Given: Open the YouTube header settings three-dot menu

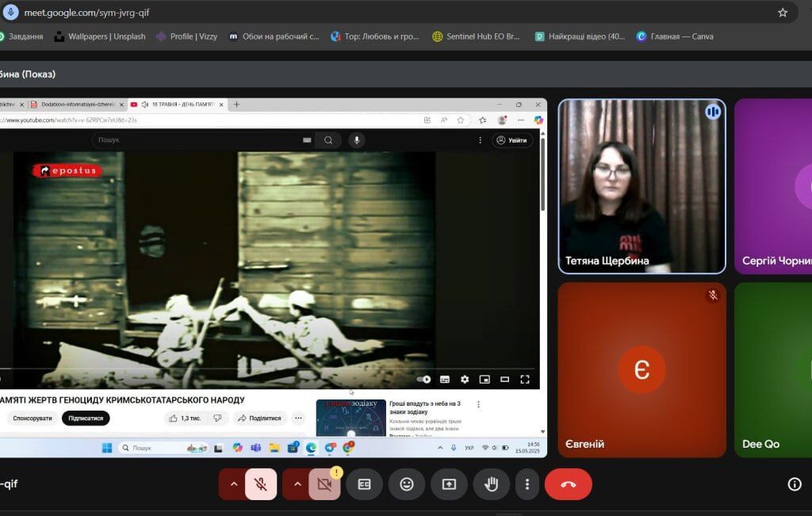Looking at the screenshot, I should point(480,140).
